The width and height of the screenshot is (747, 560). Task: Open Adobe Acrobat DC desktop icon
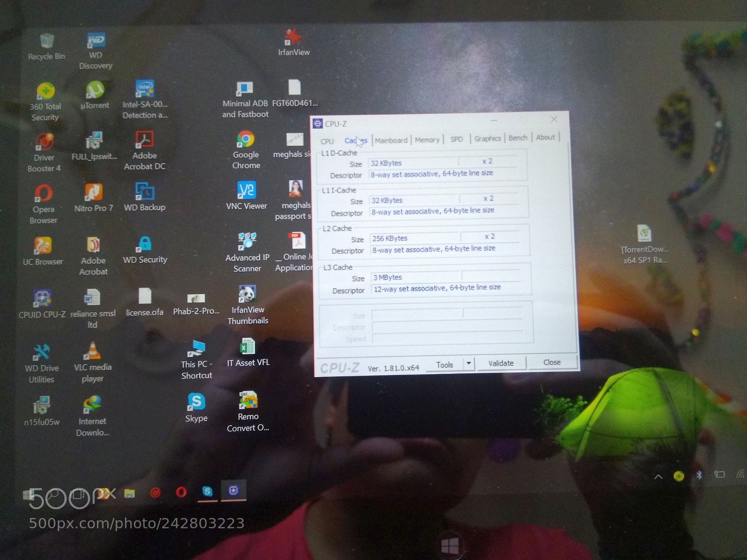144,151
